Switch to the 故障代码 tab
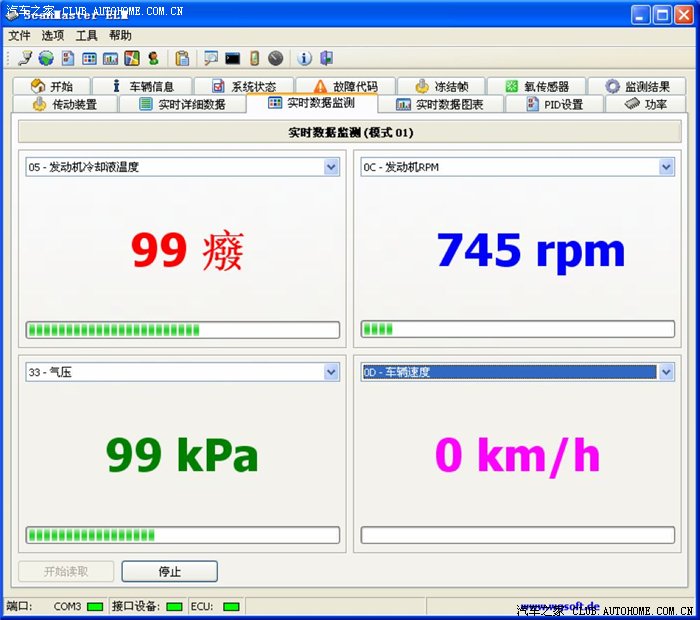 (344, 87)
